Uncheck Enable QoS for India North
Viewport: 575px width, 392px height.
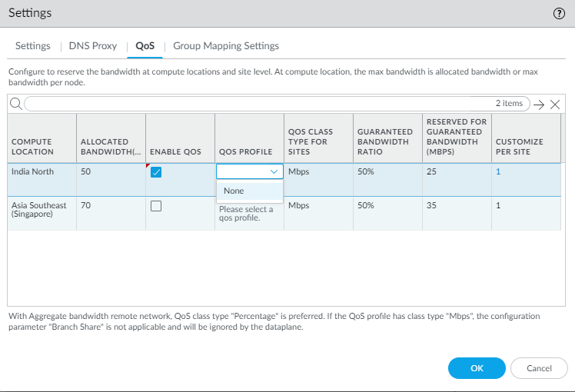tap(156, 172)
